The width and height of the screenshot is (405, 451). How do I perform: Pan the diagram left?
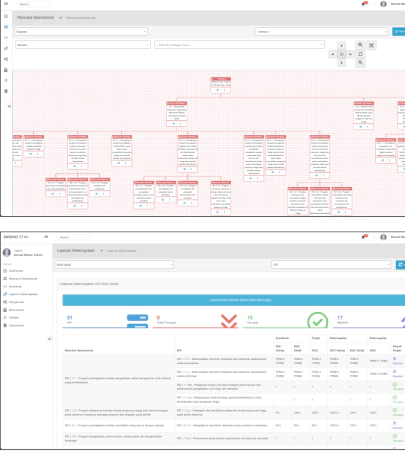[x=333, y=54]
